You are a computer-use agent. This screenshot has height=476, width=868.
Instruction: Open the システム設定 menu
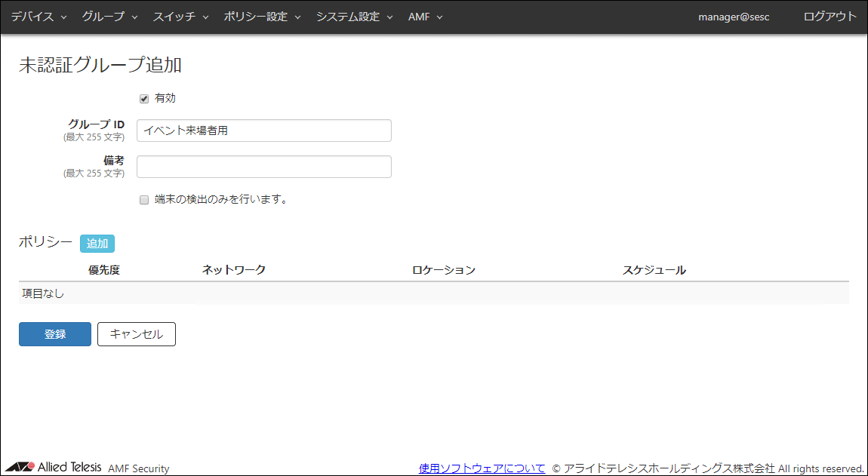[354, 17]
